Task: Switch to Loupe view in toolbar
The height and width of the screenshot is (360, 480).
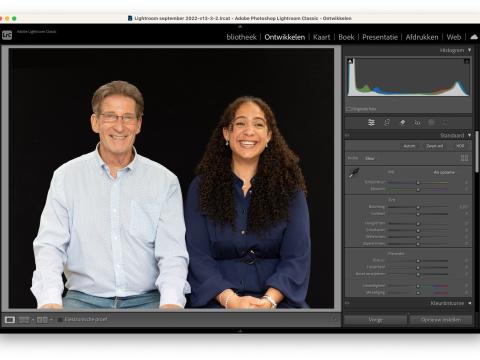Action: tap(10, 320)
